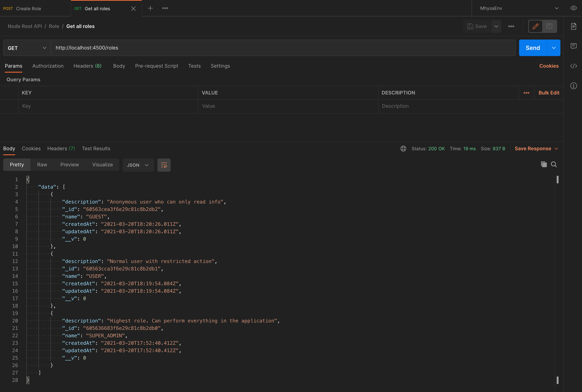Image resolution: width=582 pixels, height=392 pixels.
Task: Select Preview view
Action: [70, 165]
